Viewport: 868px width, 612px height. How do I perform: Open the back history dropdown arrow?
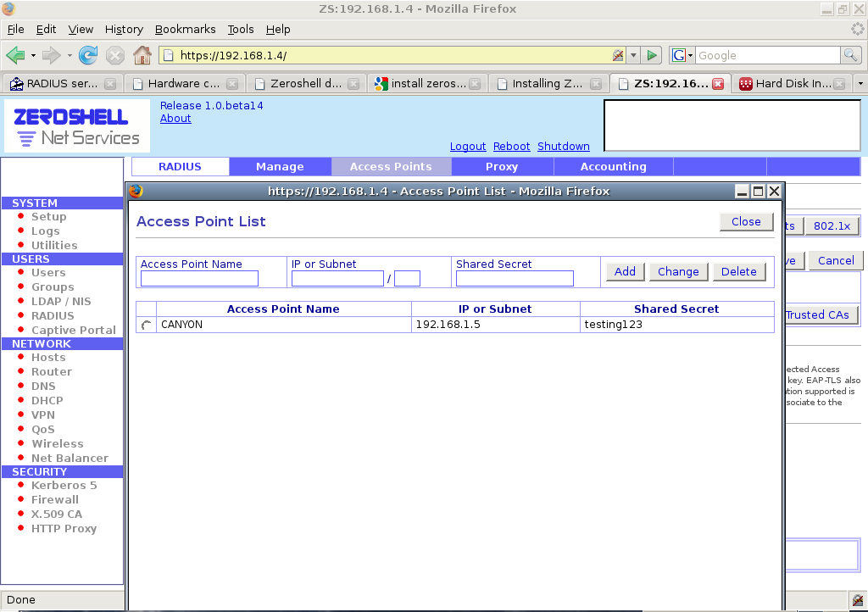(33, 55)
